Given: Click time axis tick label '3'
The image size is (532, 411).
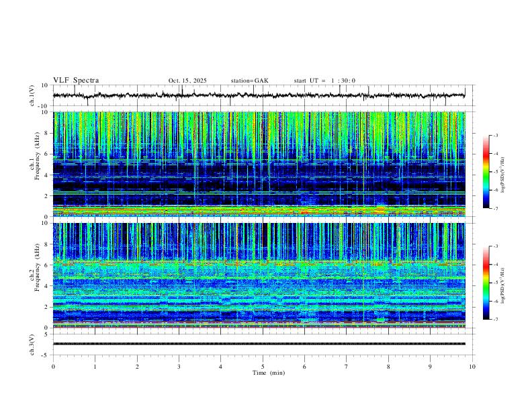Looking at the screenshot, I should pos(179,367).
